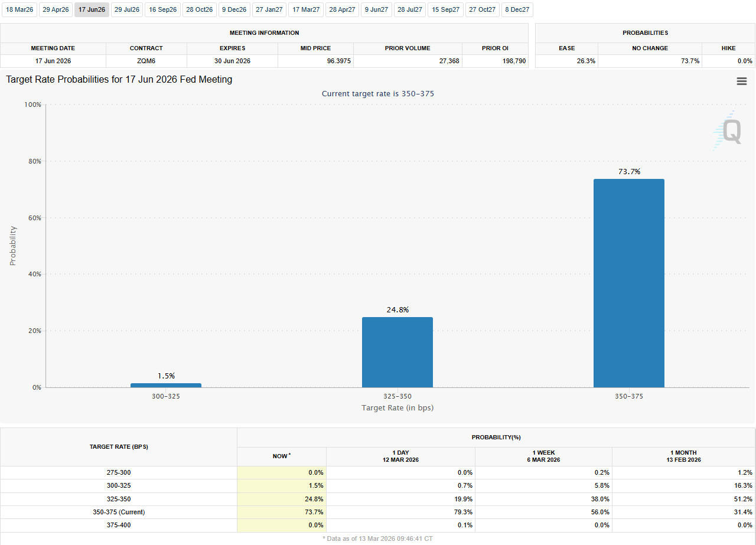This screenshot has width=756, height=545.
Task: Open the 28 Apr27 meeting tab
Action: click(x=342, y=10)
